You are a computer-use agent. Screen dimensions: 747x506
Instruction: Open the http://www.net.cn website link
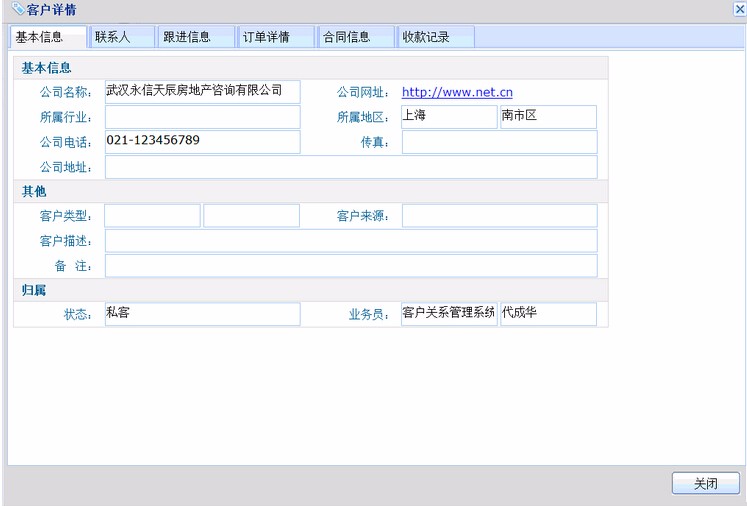pos(457,92)
